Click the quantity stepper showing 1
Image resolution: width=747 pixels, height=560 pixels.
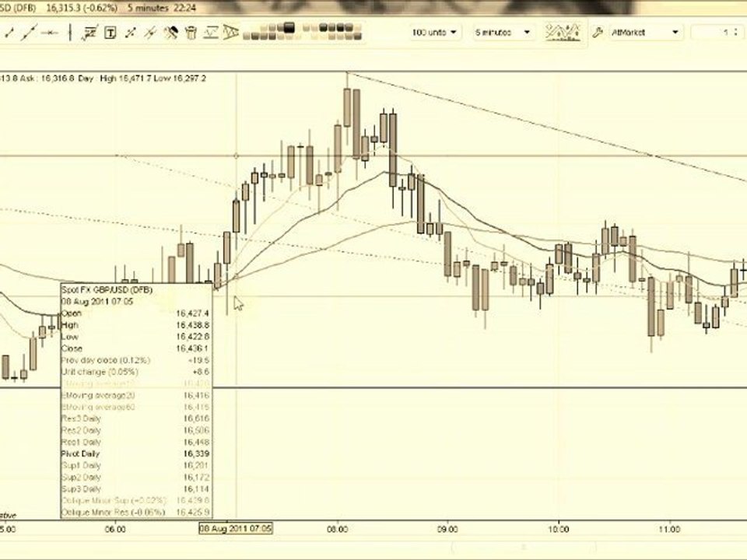(718, 33)
